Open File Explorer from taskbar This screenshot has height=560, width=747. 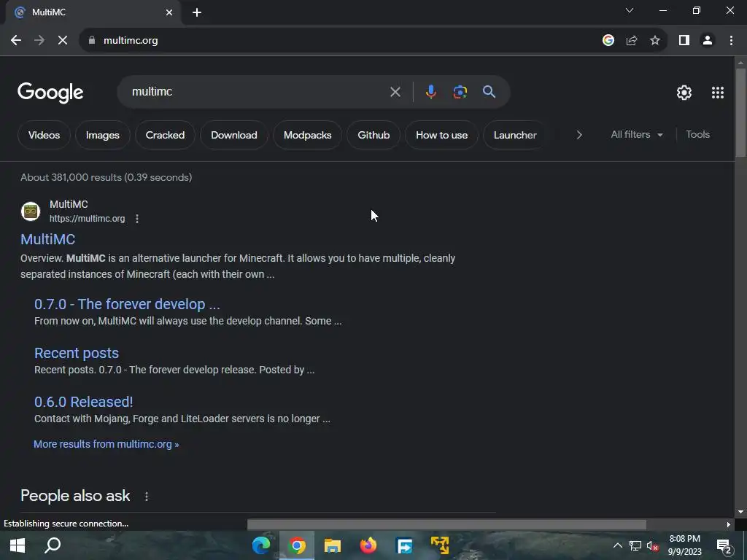pos(333,545)
